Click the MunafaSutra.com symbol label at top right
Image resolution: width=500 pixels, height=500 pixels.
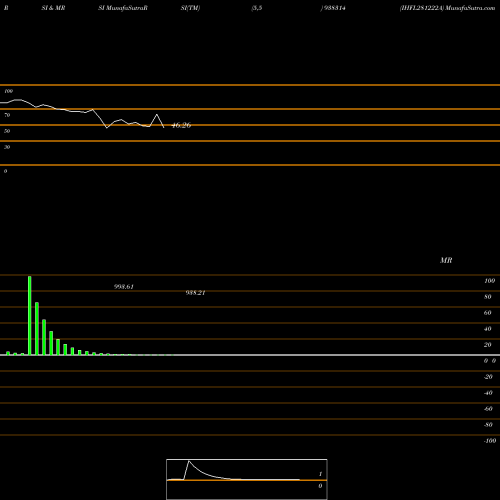click(447, 8)
